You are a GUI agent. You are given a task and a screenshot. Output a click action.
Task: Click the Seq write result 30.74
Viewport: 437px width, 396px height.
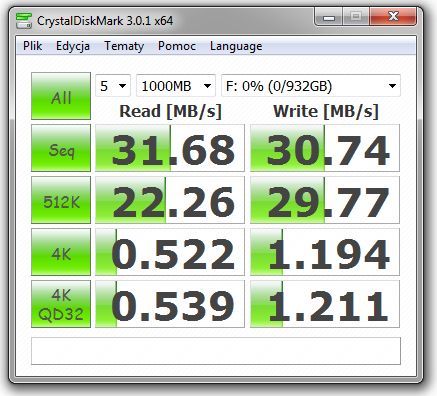[x=325, y=148]
